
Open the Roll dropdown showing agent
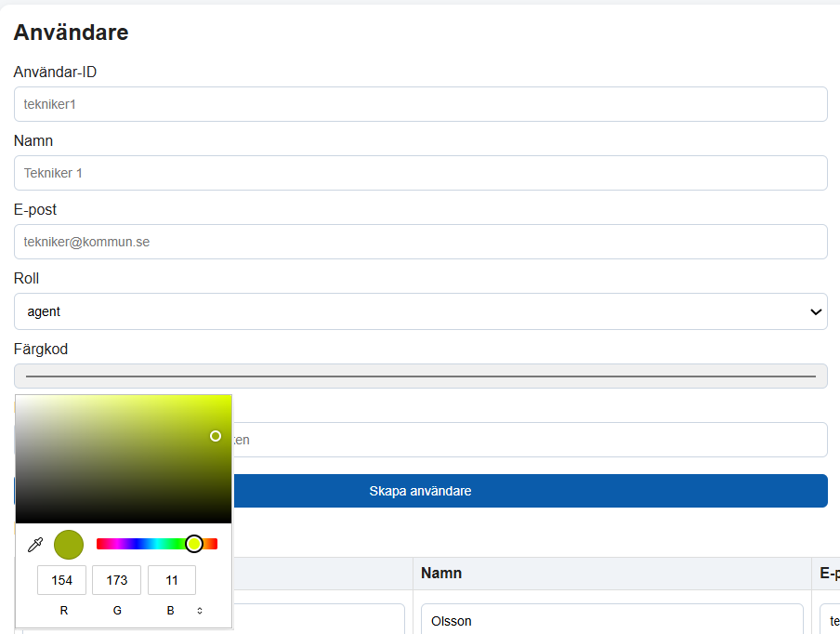pyautogui.click(x=420, y=311)
